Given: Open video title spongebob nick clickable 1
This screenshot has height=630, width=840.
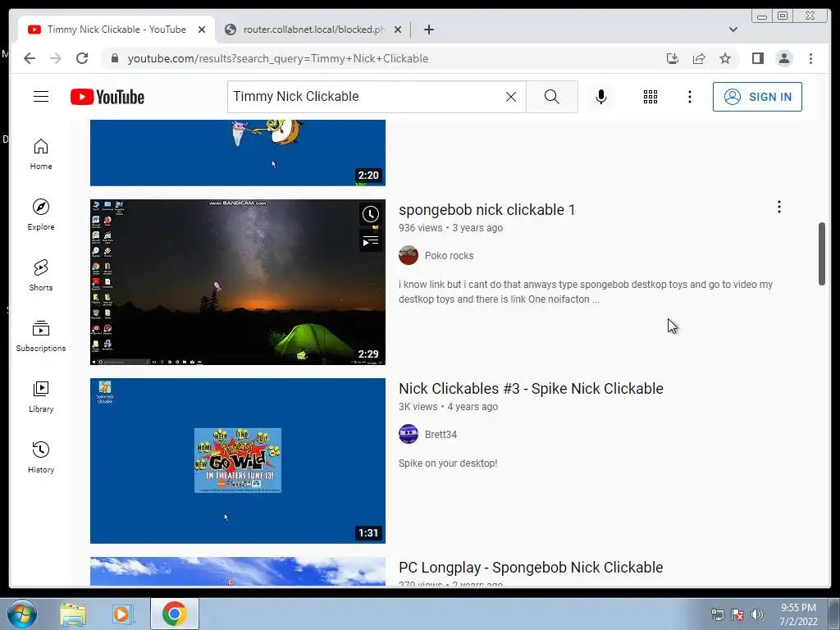Looking at the screenshot, I should click(486, 209).
